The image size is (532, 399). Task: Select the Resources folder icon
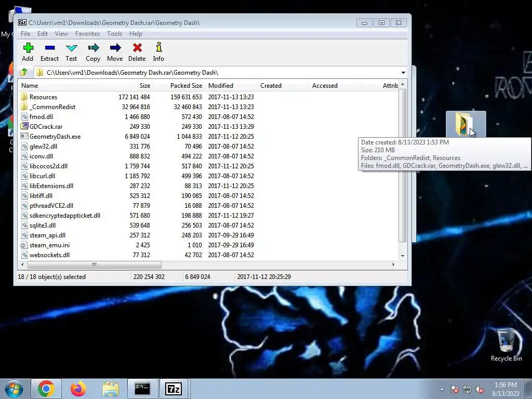coord(24,97)
